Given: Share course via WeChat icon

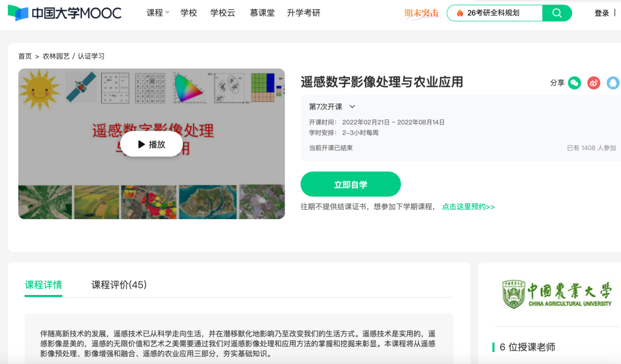Looking at the screenshot, I should tap(574, 83).
